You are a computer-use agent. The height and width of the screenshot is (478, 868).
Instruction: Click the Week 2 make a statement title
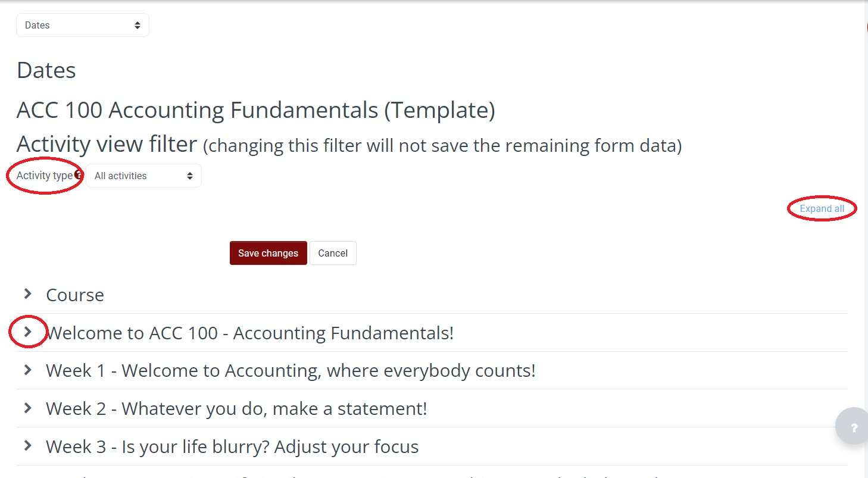(236, 409)
